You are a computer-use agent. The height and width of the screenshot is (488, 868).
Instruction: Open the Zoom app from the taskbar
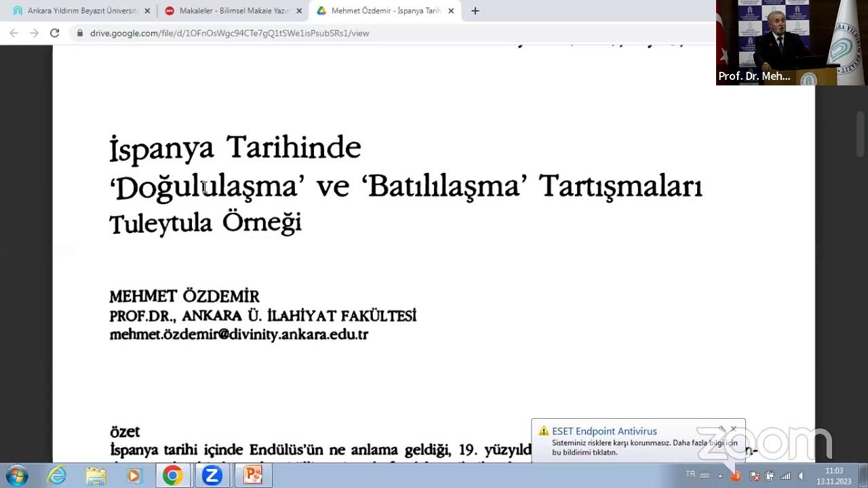(x=212, y=476)
